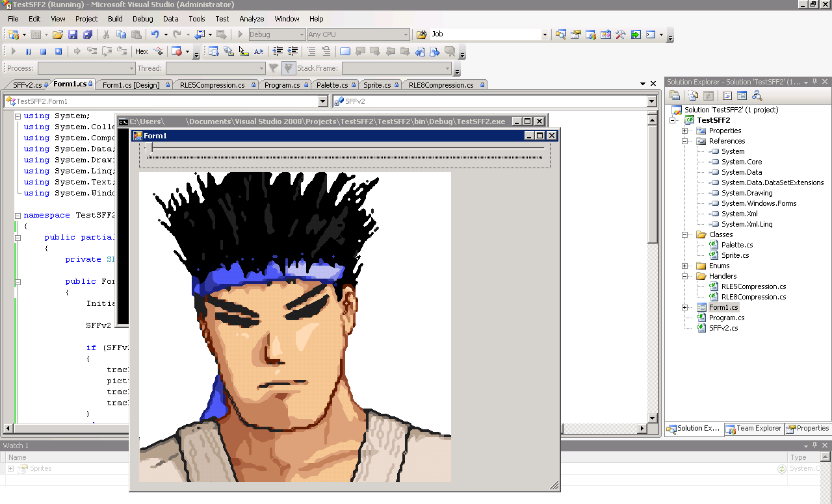832x504 pixels.
Task: Open the Debug menu
Action: tap(142, 19)
